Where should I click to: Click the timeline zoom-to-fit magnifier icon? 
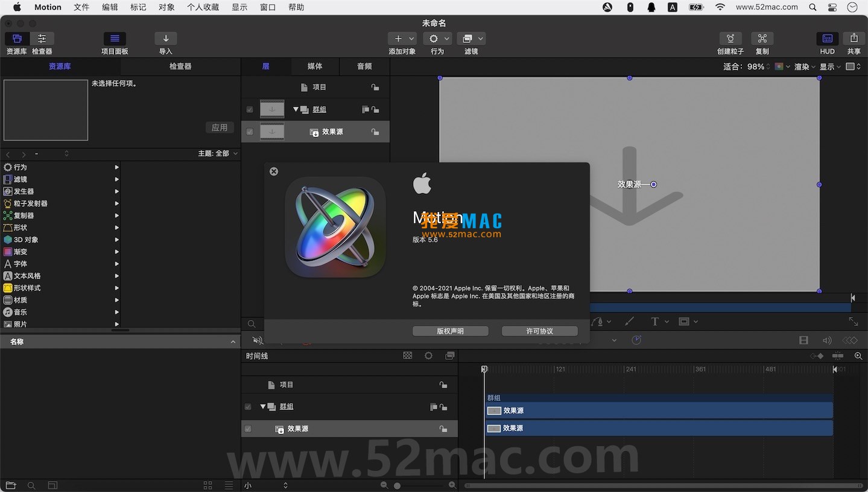[858, 356]
